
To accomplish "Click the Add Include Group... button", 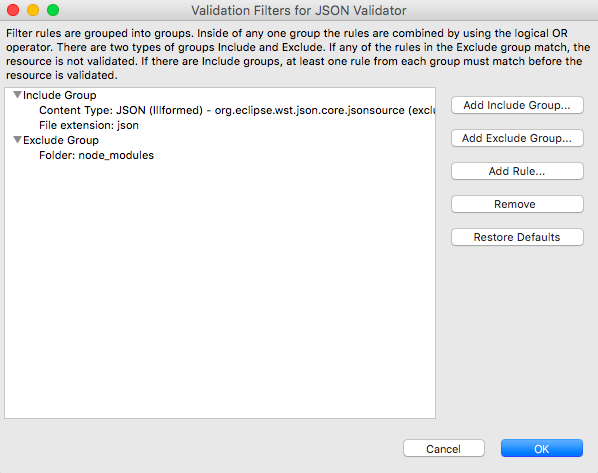I will [x=517, y=105].
